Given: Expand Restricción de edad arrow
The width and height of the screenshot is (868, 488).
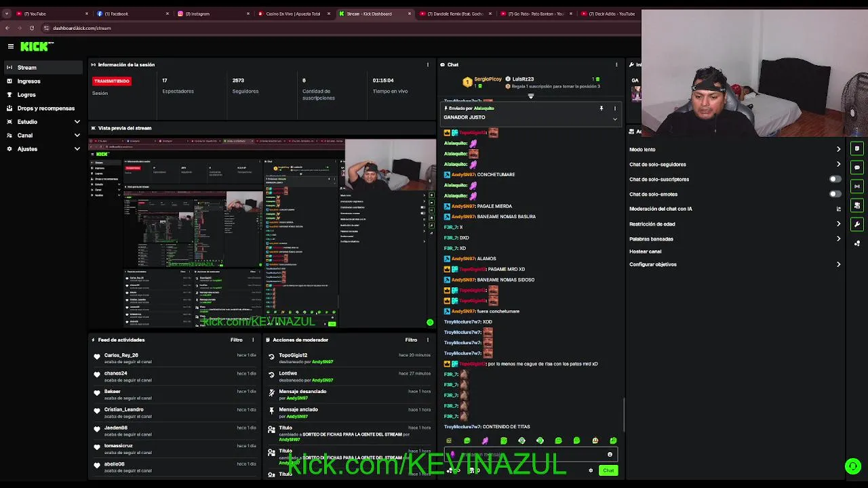Looking at the screenshot, I should (x=839, y=224).
